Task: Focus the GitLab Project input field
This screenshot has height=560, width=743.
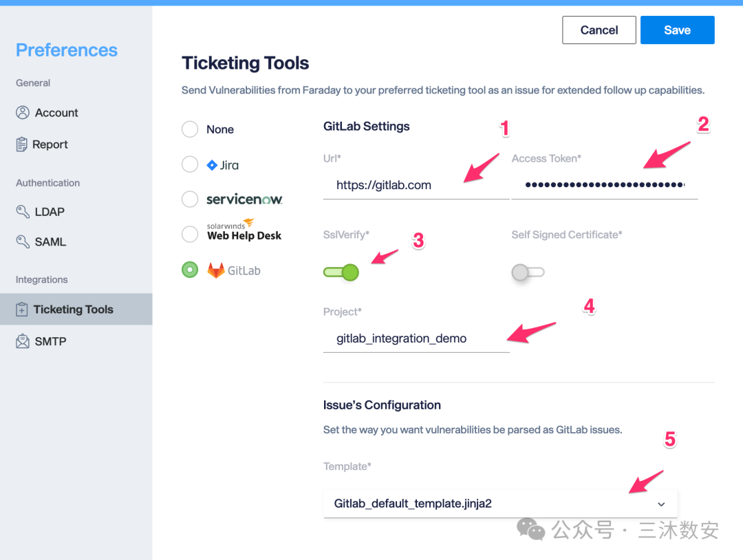Action: click(416, 338)
